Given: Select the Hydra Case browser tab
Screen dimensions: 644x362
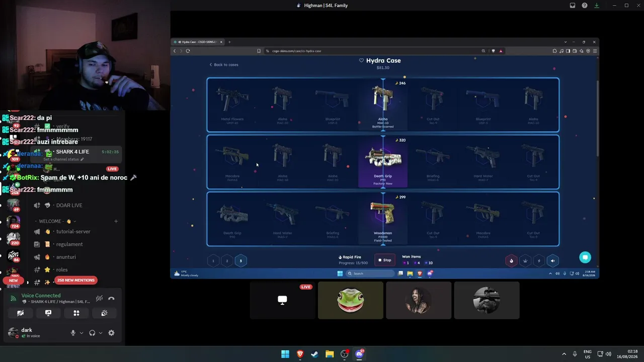Looking at the screenshot, I should (x=199, y=42).
